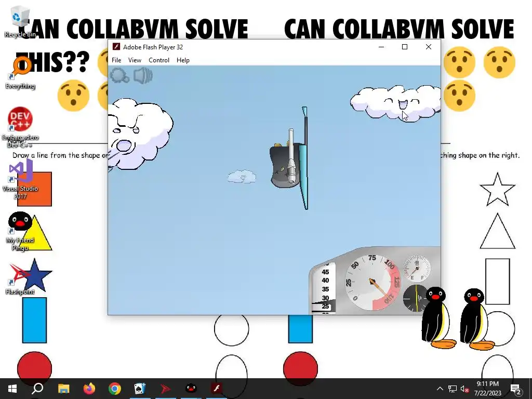This screenshot has width=532, height=399.
Task: Launch Google Chrome from the taskbar
Action: tap(115, 389)
